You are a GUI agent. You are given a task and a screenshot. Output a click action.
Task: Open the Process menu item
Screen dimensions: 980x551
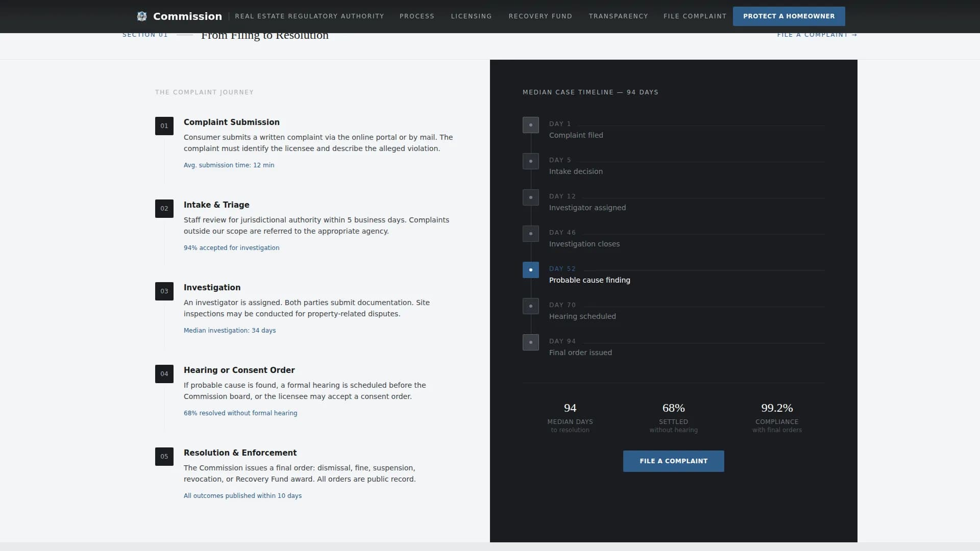[x=417, y=16]
